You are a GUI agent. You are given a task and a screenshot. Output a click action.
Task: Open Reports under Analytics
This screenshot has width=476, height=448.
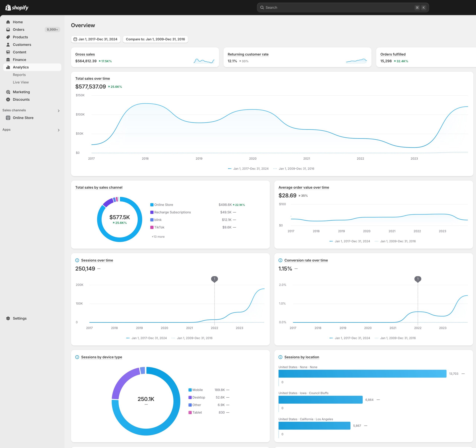pos(19,75)
